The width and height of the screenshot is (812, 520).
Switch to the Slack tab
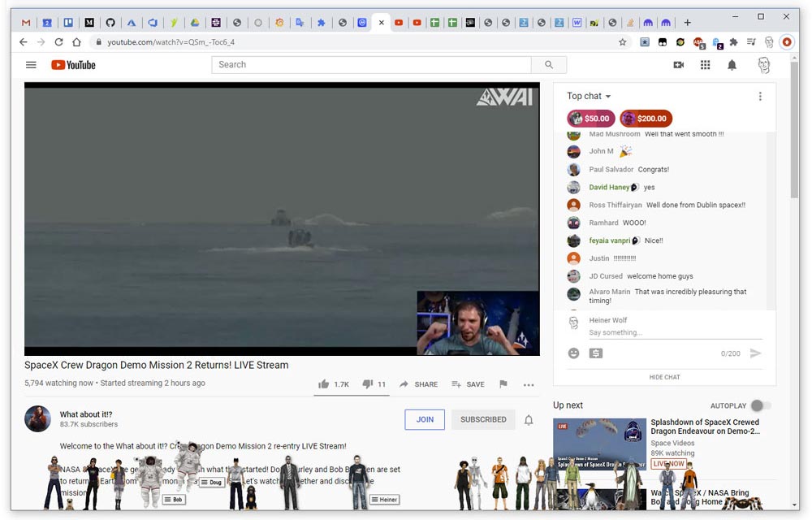216,22
